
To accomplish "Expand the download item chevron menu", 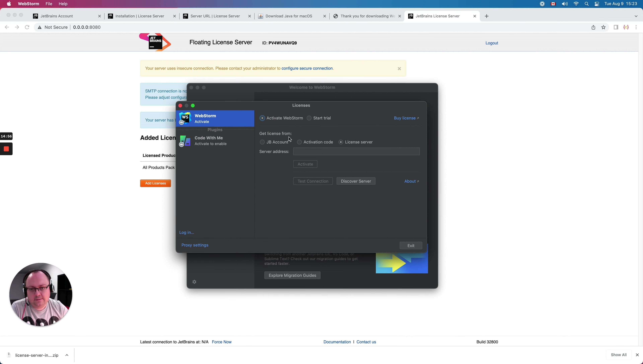I will point(67,355).
